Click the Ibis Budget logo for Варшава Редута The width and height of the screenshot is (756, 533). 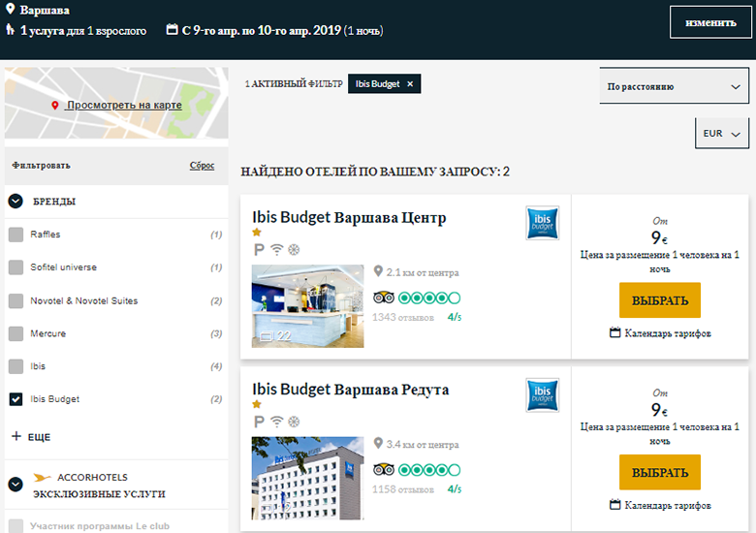pyautogui.click(x=542, y=394)
